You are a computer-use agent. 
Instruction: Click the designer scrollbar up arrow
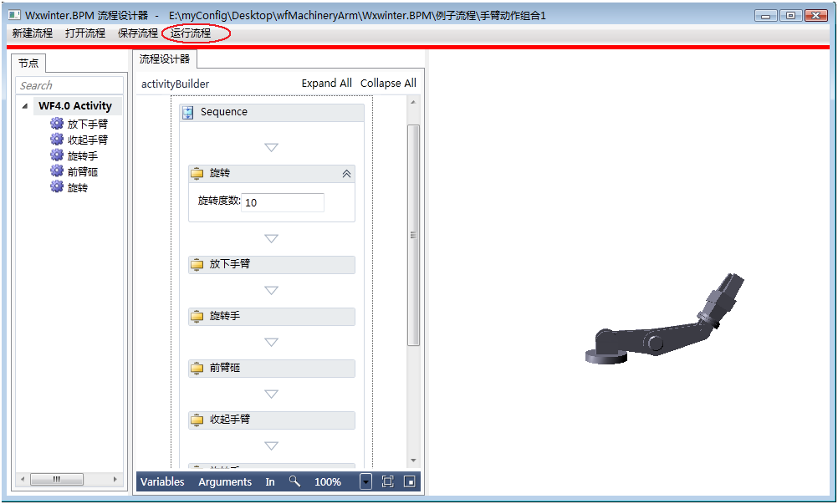coord(413,102)
